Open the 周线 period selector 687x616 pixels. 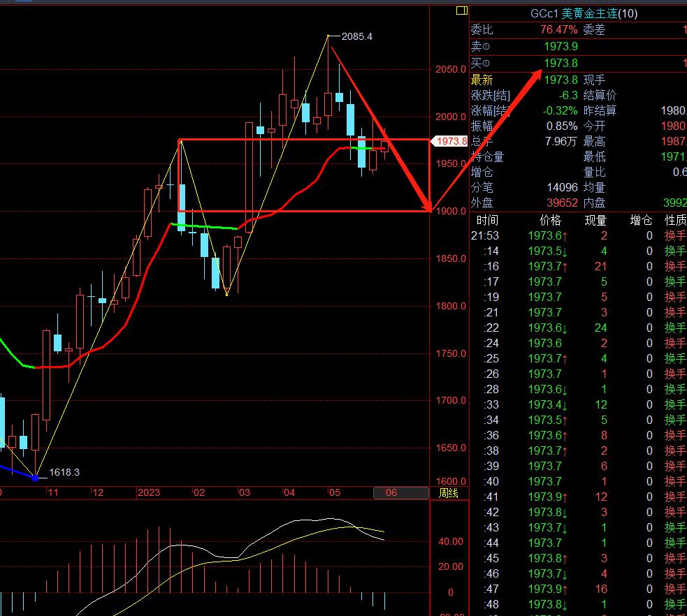(x=449, y=493)
